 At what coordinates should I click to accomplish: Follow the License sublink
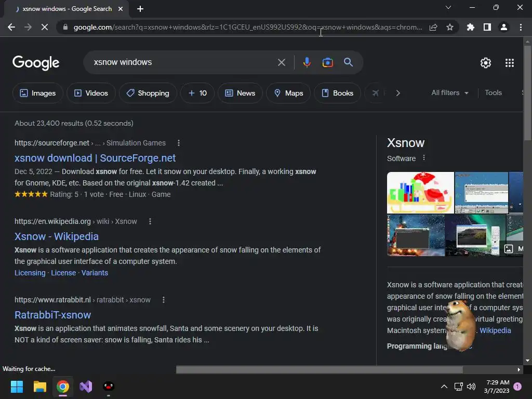[x=63, y=273]
